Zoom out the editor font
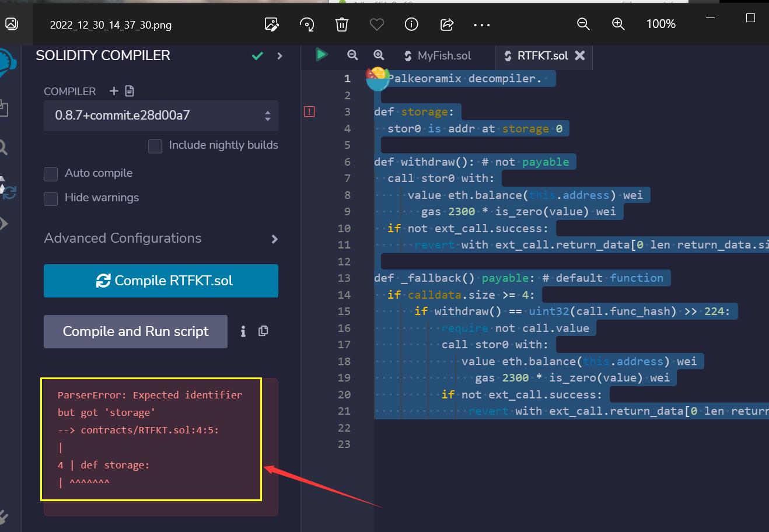769x532 pixels. pos(352,55)
